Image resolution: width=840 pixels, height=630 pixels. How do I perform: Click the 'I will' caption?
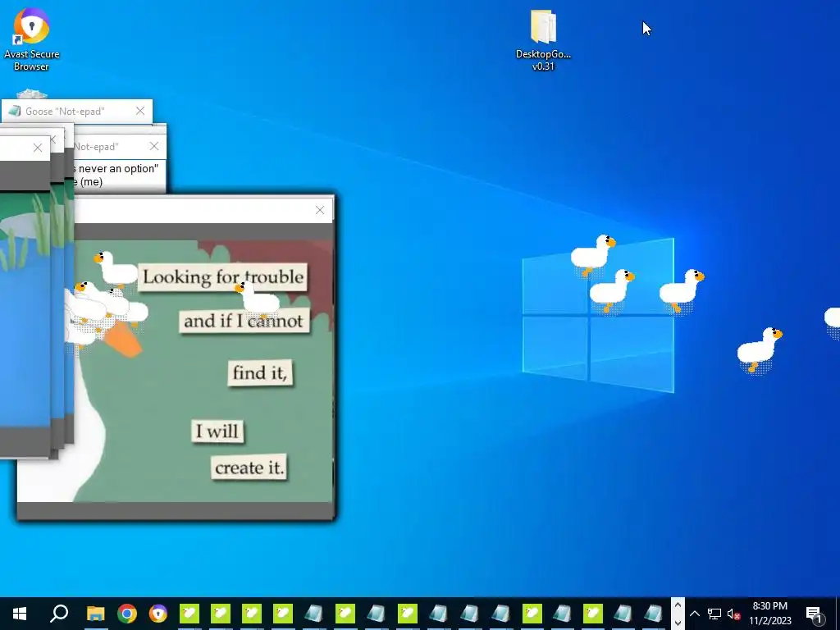217,431
